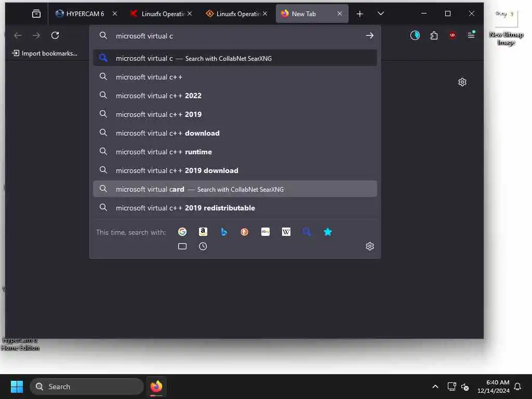Select 'Search with CollabNet SearXNG' top result
The width and height of the screenshot is (532, 399).
click(x=235, y=58)
